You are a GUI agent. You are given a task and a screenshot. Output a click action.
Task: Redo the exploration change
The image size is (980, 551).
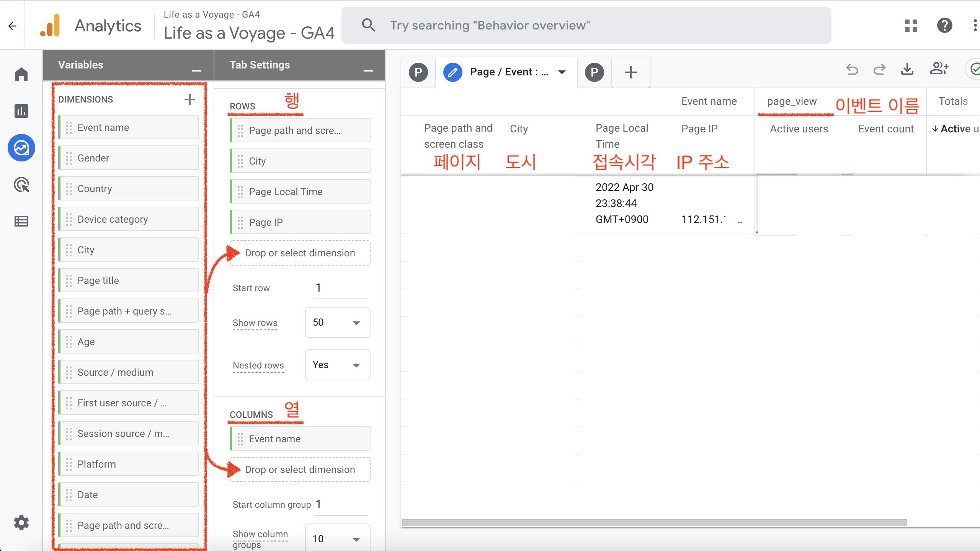tap(879, 70)
